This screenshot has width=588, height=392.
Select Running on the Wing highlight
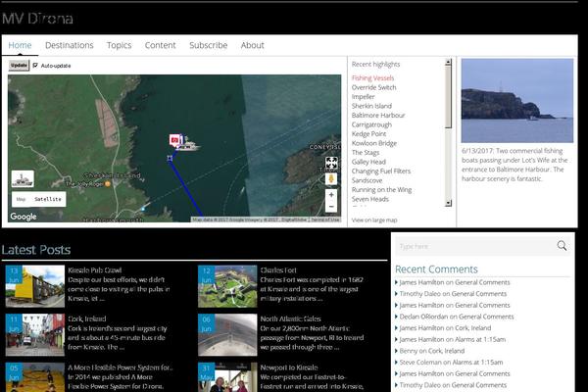point(382,190)
